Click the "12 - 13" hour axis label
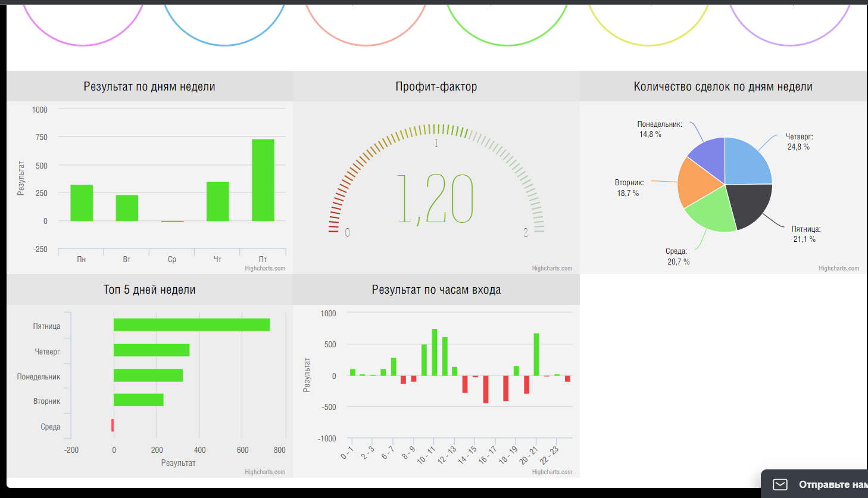The width and height of the screenshot is (868, 498). tap(447, 455)
